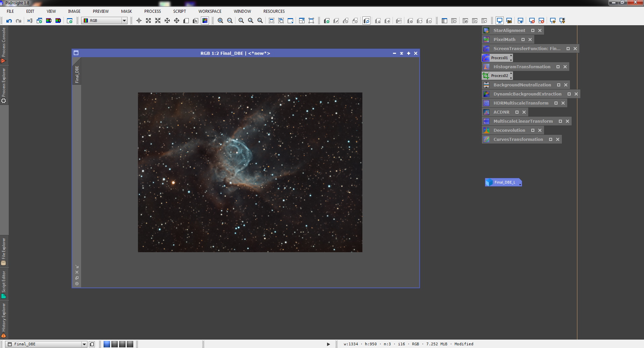Click the Final_DBE window title bar icon

[76, 53]
